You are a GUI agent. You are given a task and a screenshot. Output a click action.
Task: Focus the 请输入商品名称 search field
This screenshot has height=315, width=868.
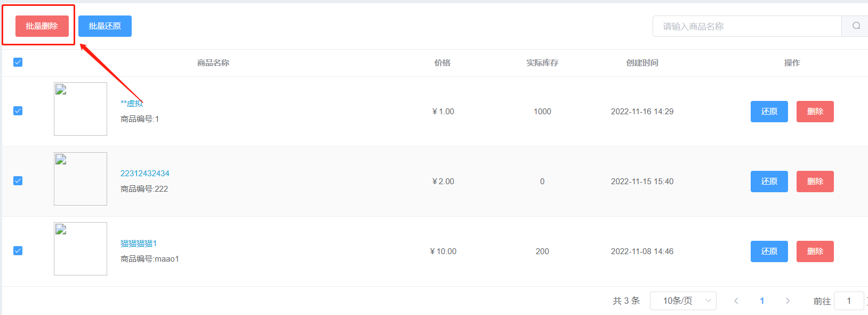[747, 26]
